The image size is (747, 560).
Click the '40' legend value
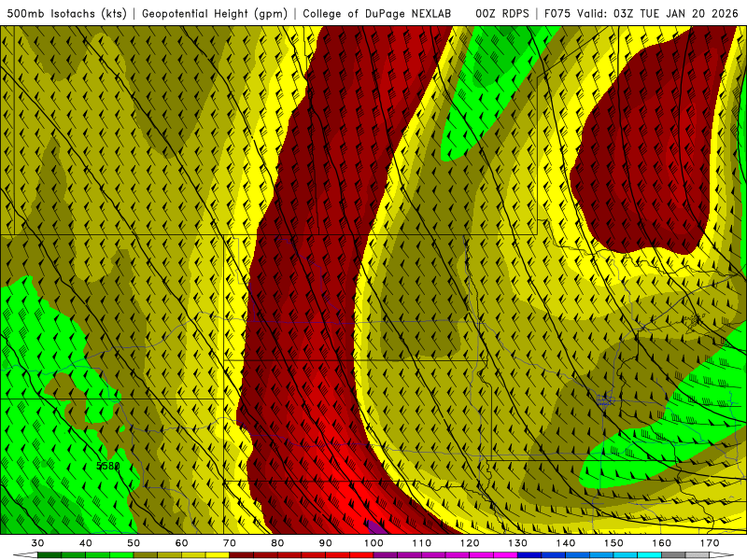coord(86,543)
